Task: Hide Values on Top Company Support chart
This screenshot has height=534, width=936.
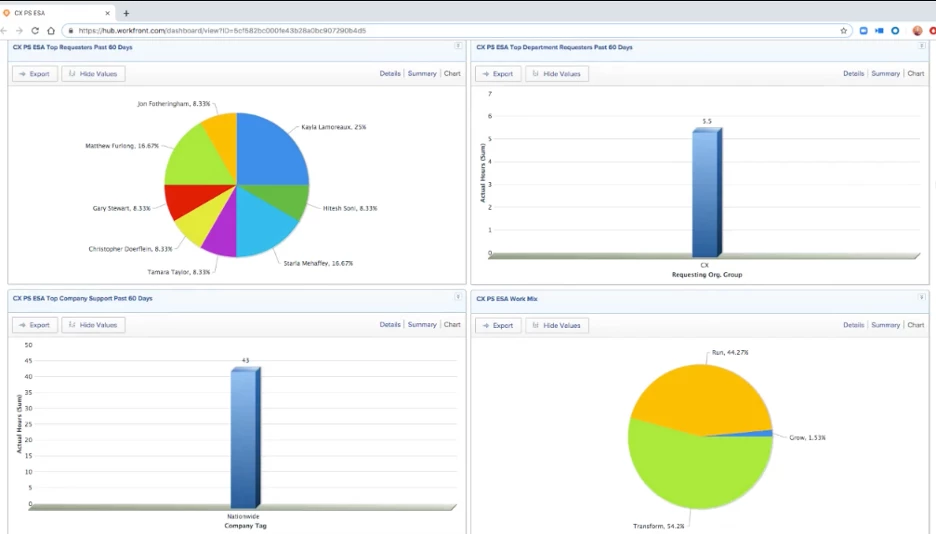Action: click(x=93, y=325)
